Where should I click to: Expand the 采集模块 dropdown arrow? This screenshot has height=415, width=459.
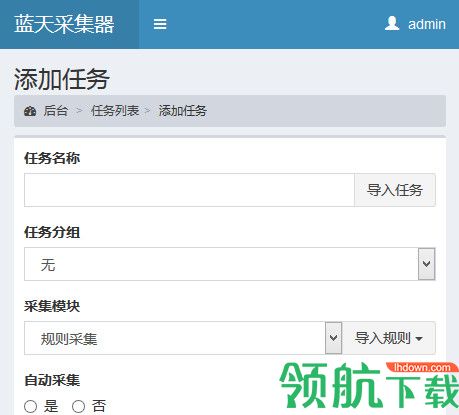333,338
